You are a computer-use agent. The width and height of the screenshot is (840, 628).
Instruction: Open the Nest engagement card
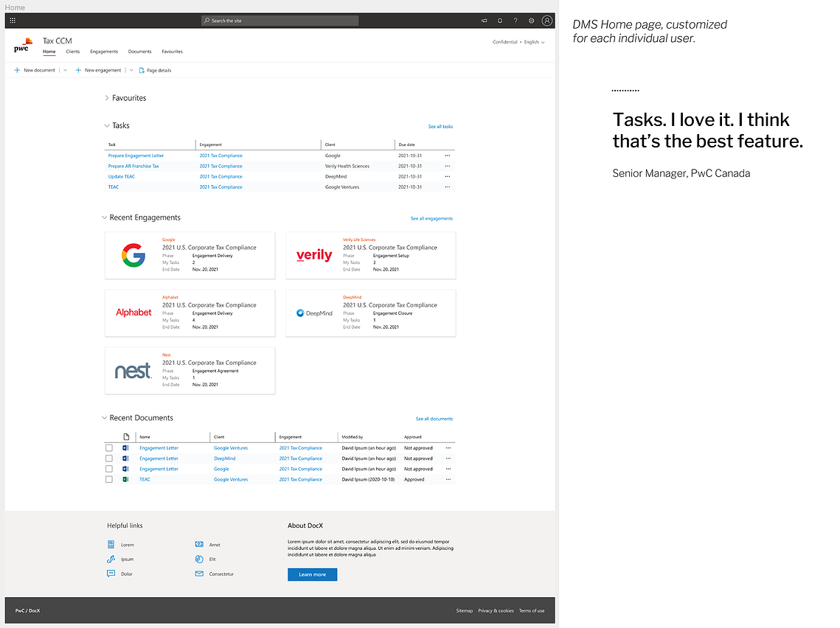pyautogui.click(x=190, y=371)
